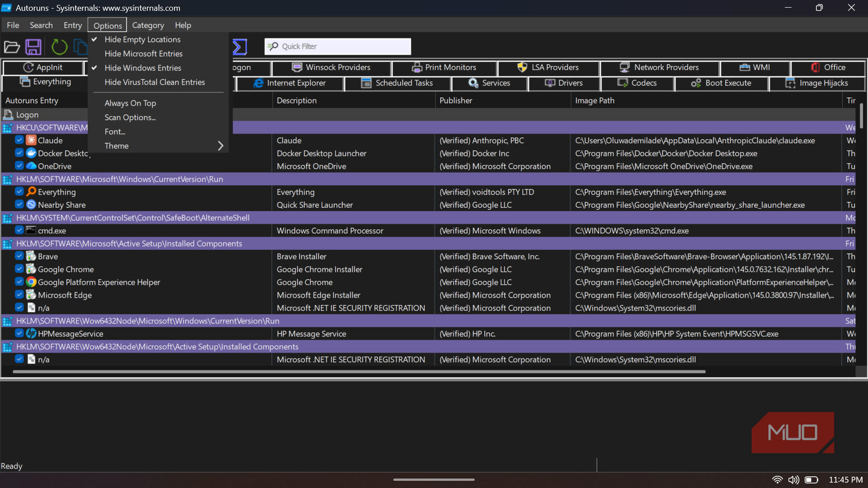Switch to the Drivers tab

(x=564, y=83)
